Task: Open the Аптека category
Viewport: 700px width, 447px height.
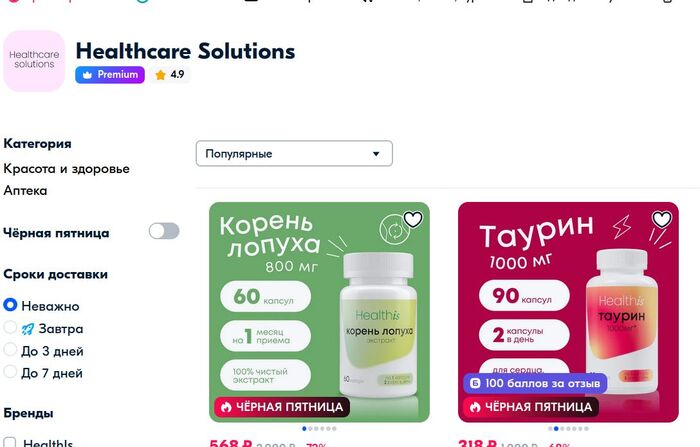Action: pos(25,191)
